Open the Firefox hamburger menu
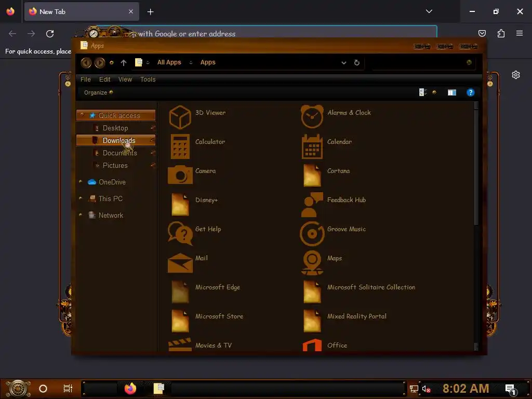The height and width of the screenshot is (399, 532). pos(520,33)
